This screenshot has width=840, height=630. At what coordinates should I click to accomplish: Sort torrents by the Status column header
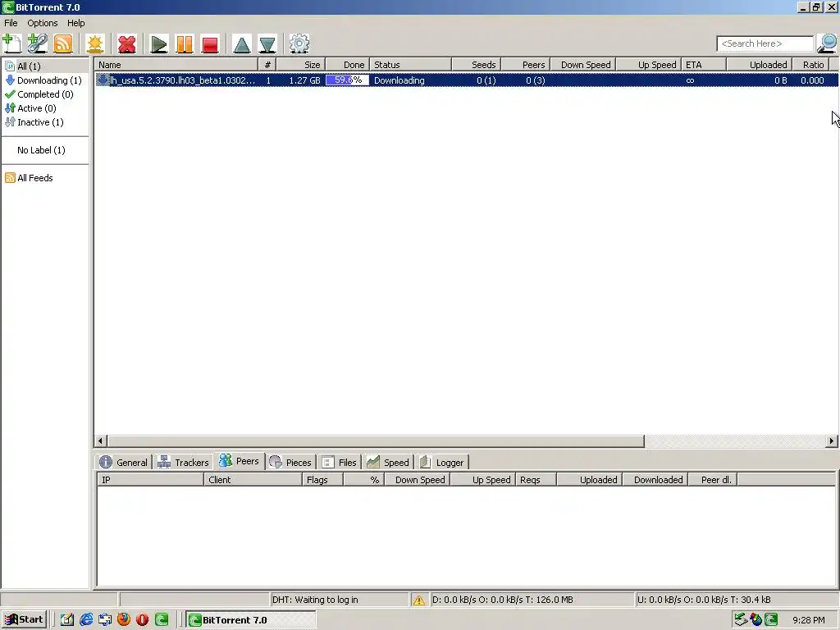410,65
